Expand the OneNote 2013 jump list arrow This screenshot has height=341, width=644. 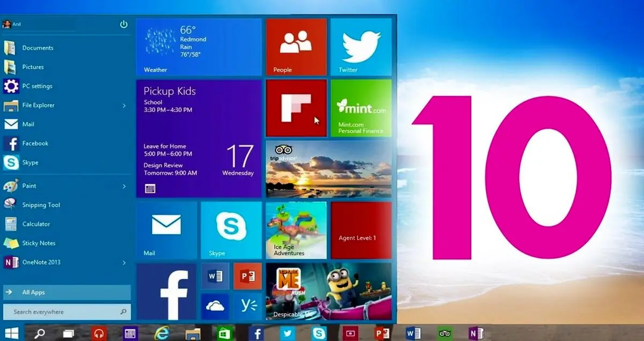pos(124,263)
